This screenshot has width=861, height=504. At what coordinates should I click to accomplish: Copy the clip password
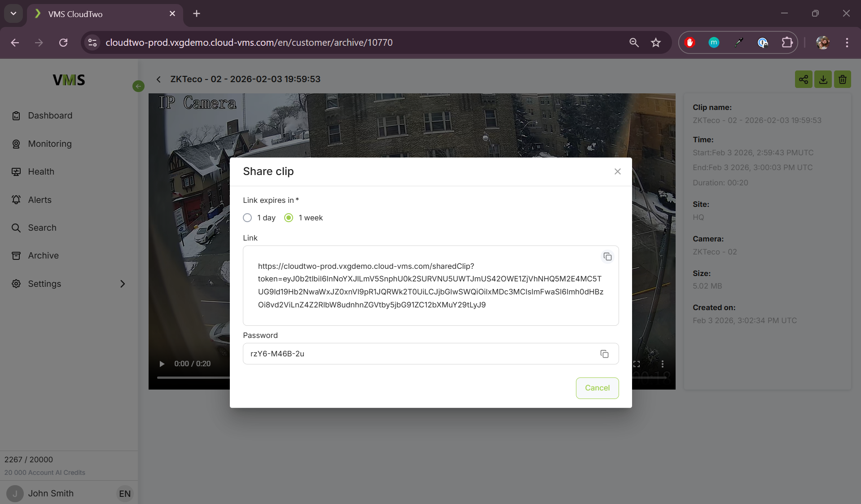[x=604, y=354]
